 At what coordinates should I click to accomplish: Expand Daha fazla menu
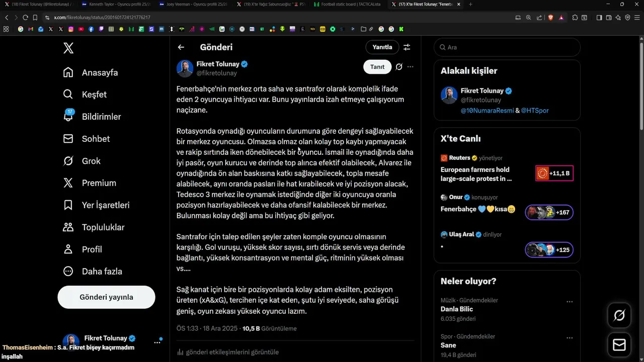93,271
